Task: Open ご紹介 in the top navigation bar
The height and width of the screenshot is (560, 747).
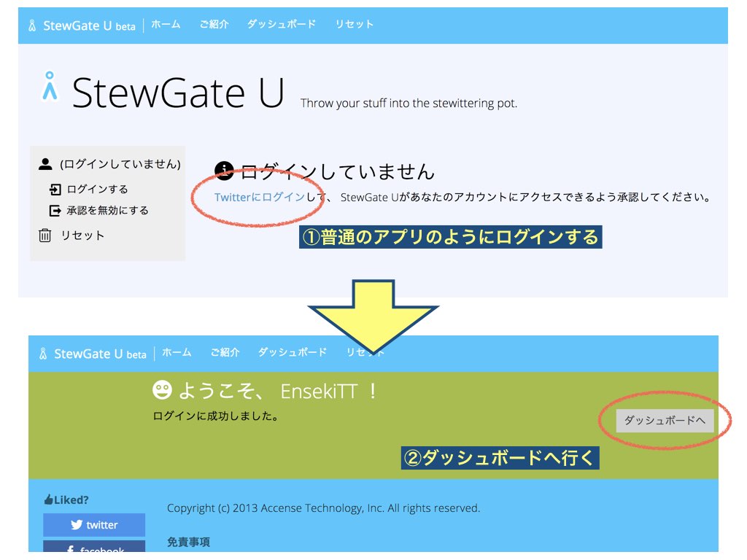Action: (214, 24)
